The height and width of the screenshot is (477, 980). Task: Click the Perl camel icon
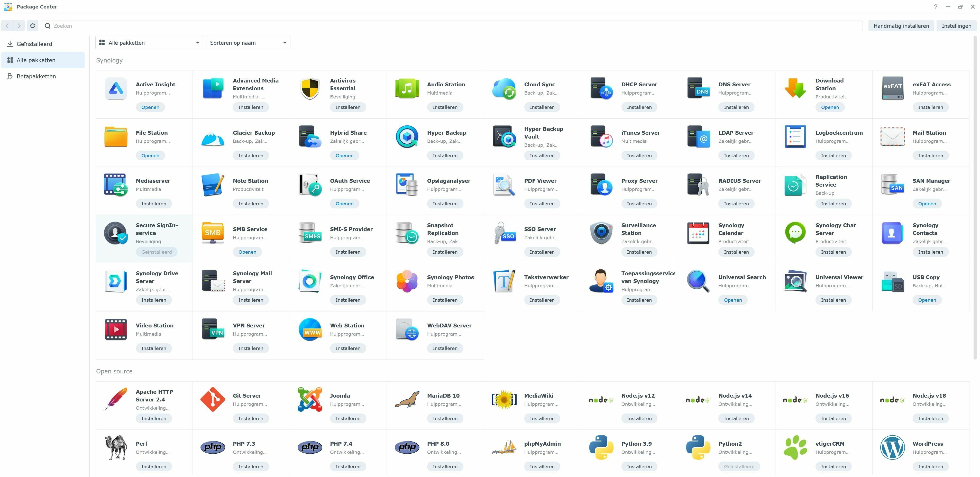tap(116, 448)
